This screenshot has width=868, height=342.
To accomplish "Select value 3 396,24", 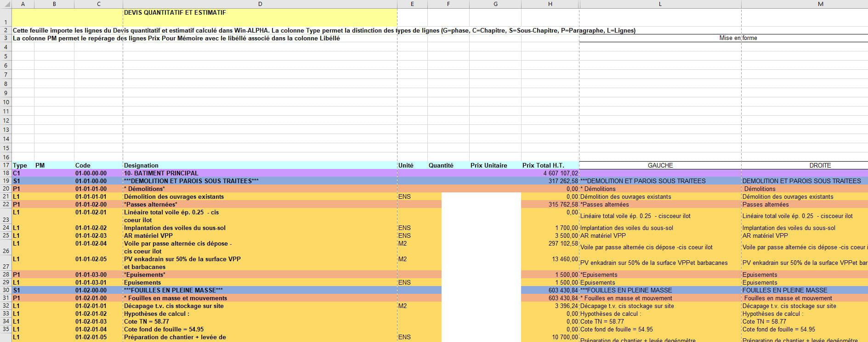I will (550, 306).
